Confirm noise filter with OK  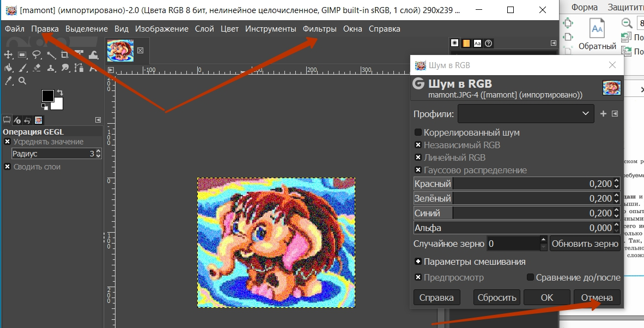(x=547, y=297)
